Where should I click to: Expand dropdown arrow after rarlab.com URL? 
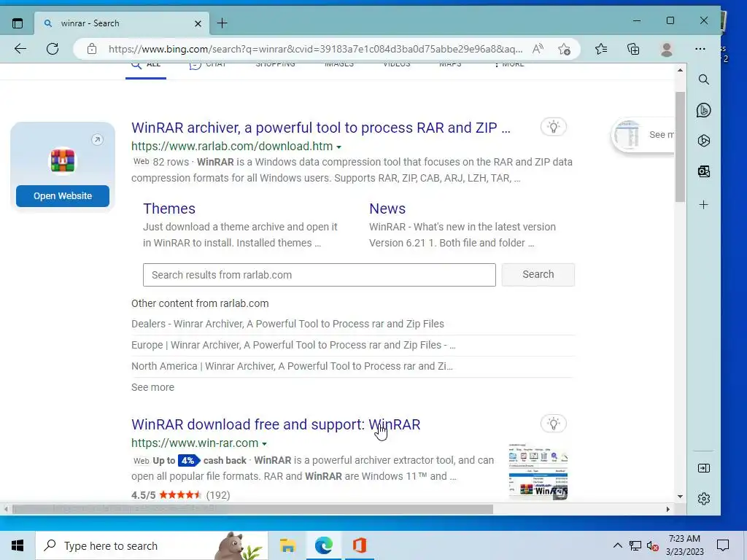pyautogui.click(x=338, y=147)
